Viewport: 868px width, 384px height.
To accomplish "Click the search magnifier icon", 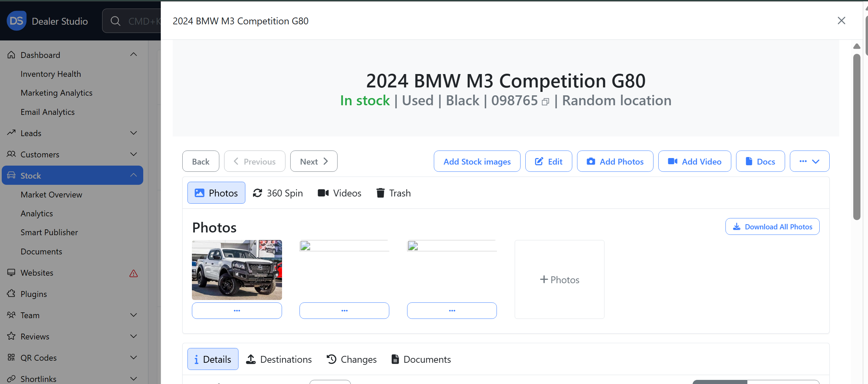I will 115,21.
